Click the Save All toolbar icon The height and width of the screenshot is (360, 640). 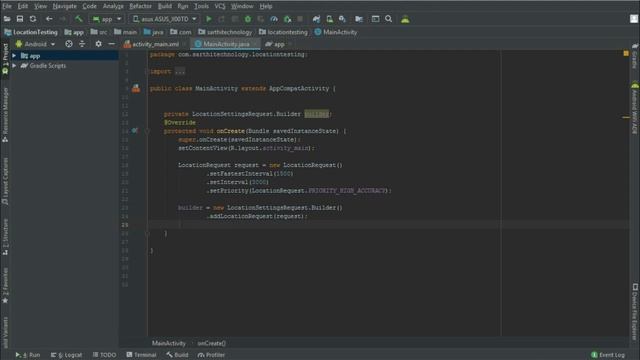click(20, 19)
